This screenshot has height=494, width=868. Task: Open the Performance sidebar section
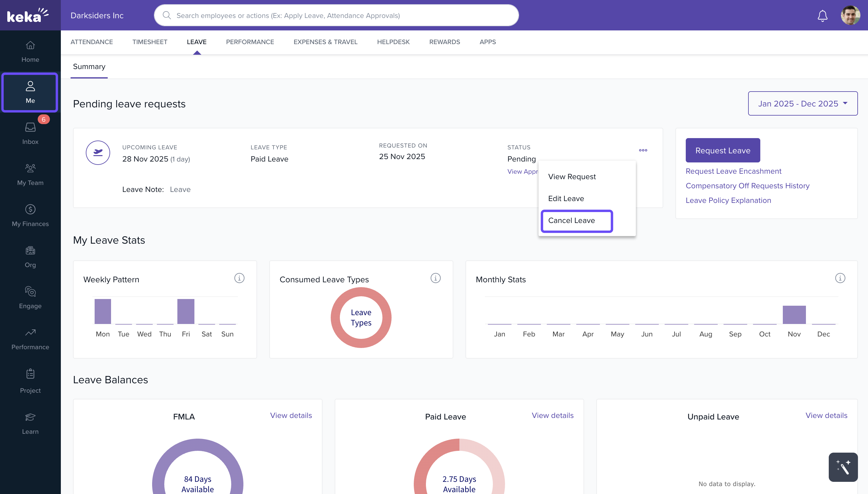click(30, 338)
